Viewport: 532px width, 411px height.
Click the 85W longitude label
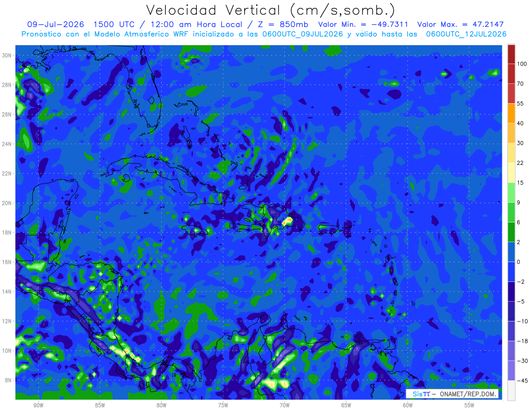tap(100, 406)
